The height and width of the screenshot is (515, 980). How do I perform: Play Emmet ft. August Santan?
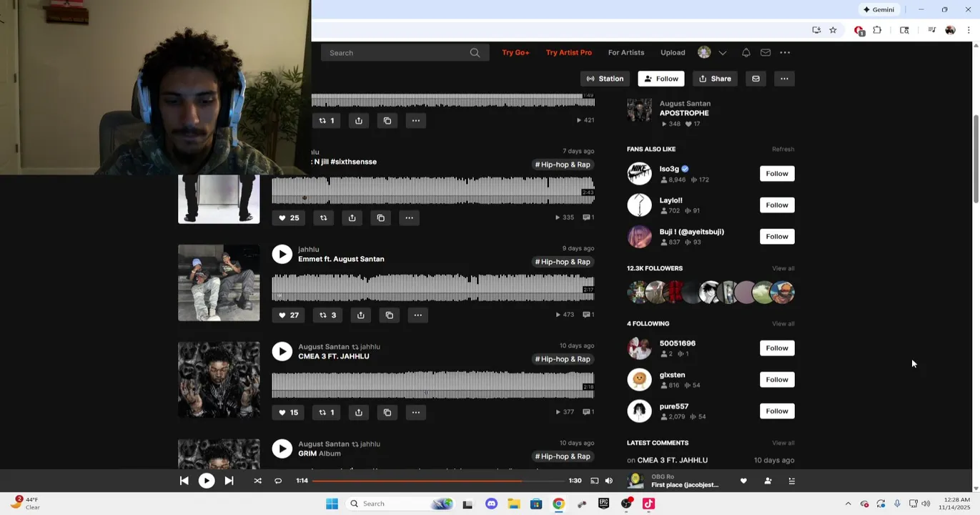click(282, 254)
